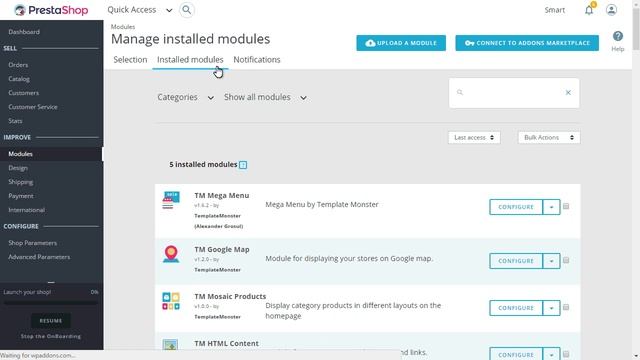
Task: Open the Categories filter dropdown
Action: coord(186,97)
